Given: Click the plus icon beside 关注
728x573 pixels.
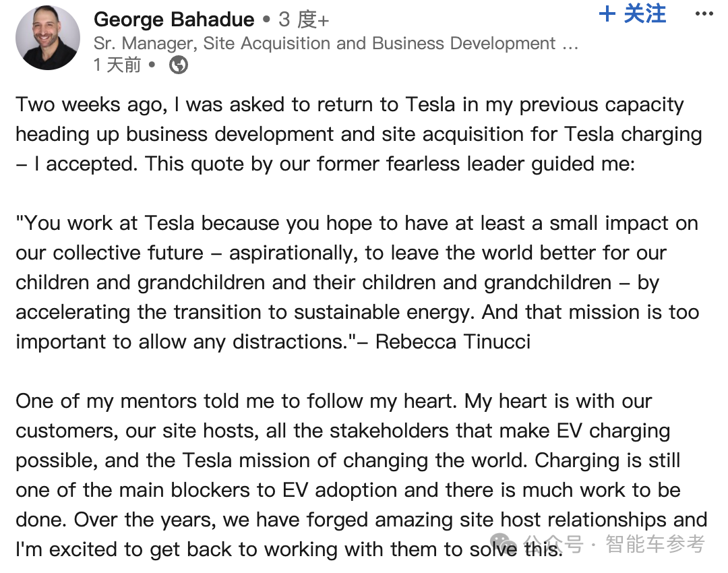Looking at the screenshot, I should (607, 14).
